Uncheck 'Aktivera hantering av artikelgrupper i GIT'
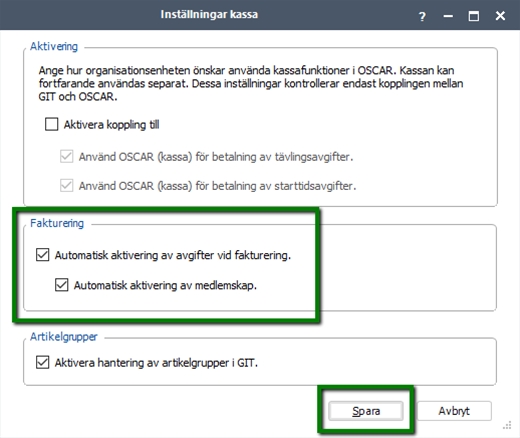 pyautogui.click(x=43, y=362)
